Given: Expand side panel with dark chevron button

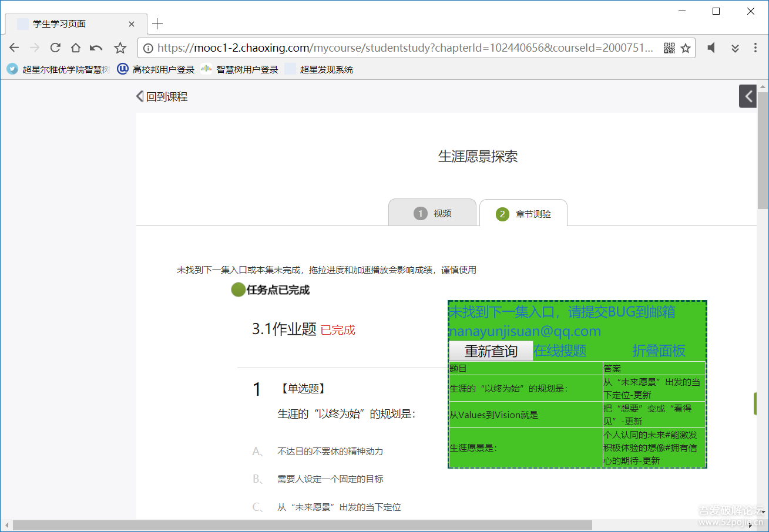Looking at the screenshot, I should pos(748,96).
